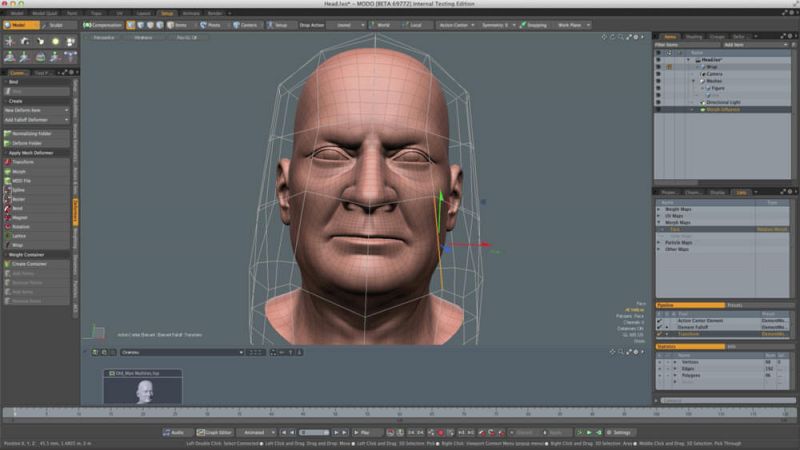Viewport: 800px width, 450px height.
Task: Select the Bezier deformer tool
Action: pos(8,199)
